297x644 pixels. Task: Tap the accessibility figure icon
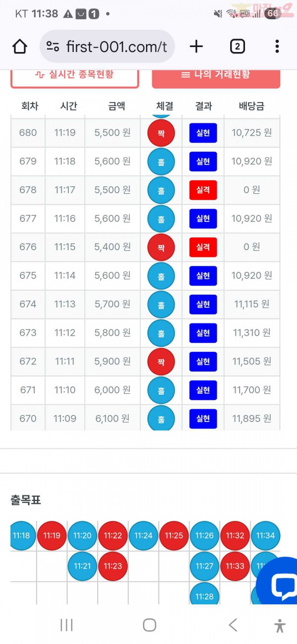pos(280,626)
